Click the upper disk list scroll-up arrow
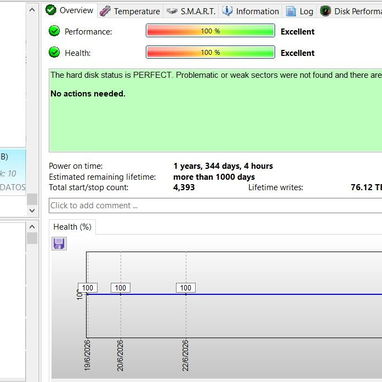Screen dimensions: 382x382 click(32, 10)
